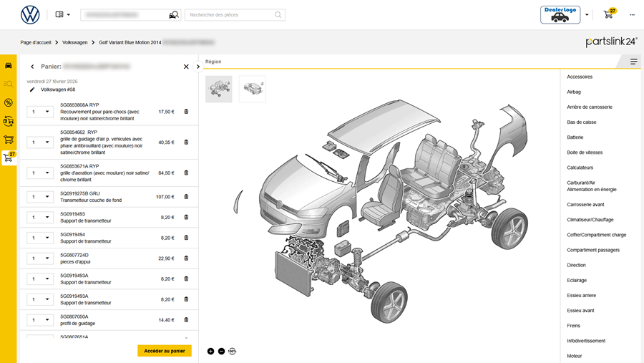Toggle the hamburger menu above region list
This screenshot has width=644, height=363.
(634, 62)
